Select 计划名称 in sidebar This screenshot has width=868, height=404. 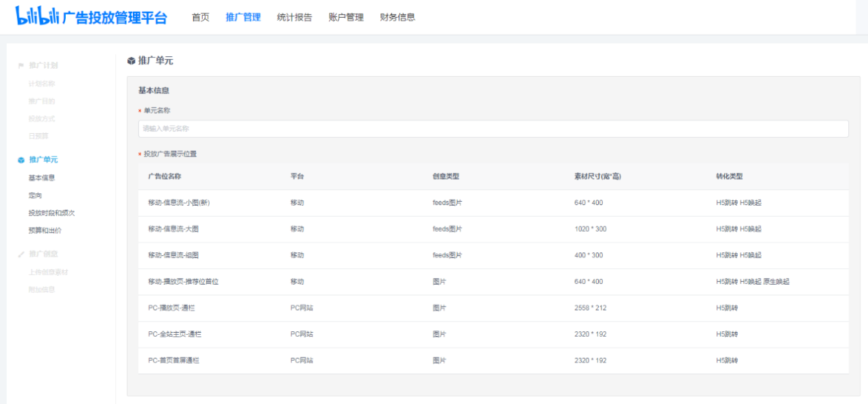[42, 84]
